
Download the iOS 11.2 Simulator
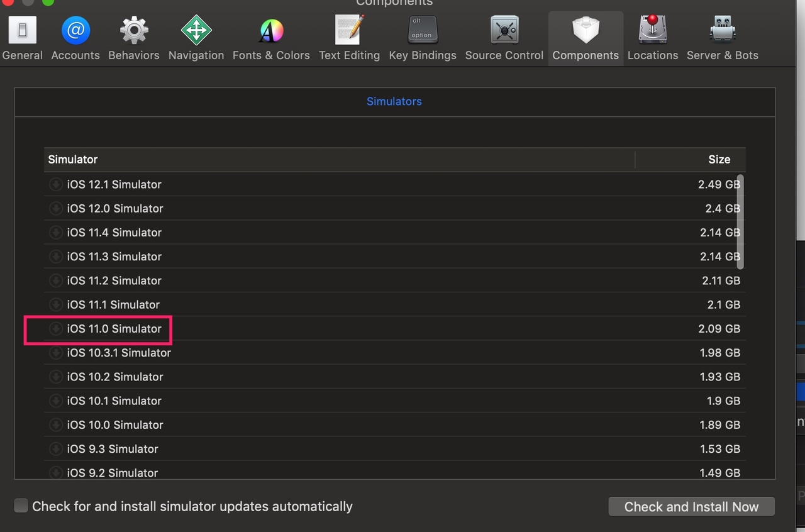[56, 280]
